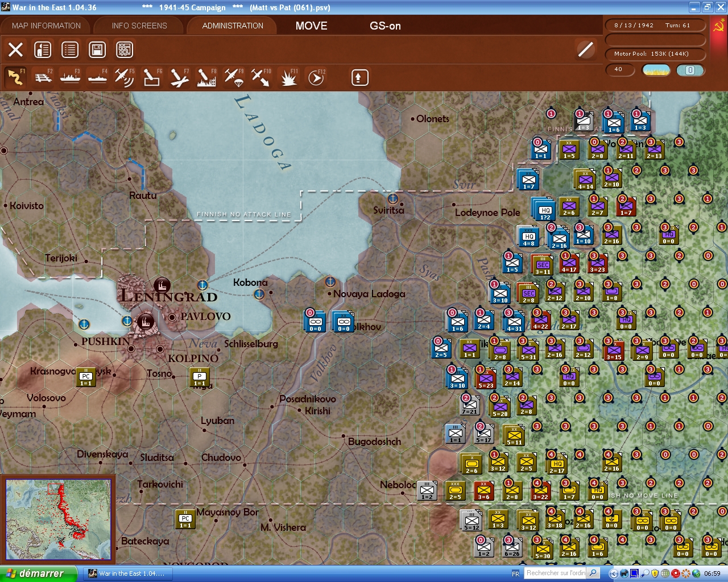Switch to the ADMINISTRATION tab
Screen dimensions: 728x582
point(233,26)
